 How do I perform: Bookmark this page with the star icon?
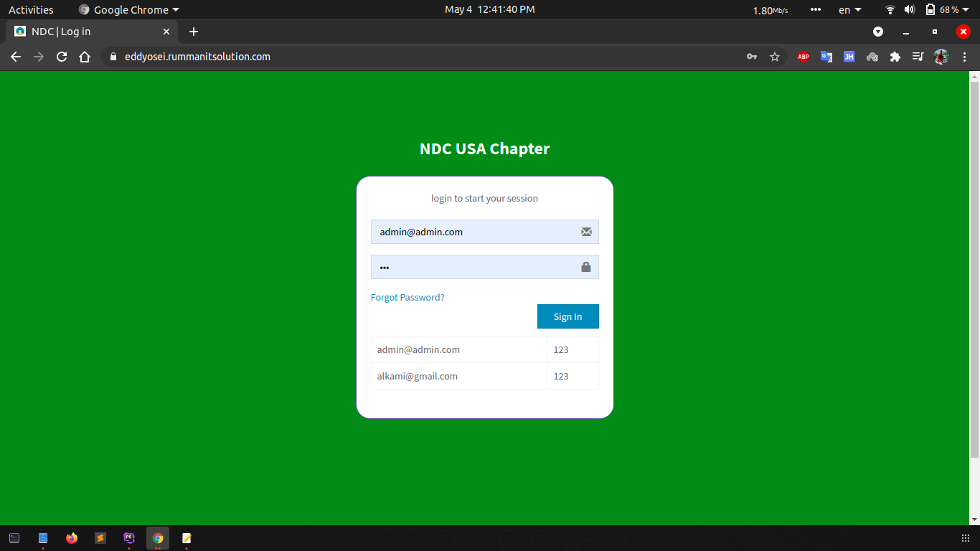(775, 57)
